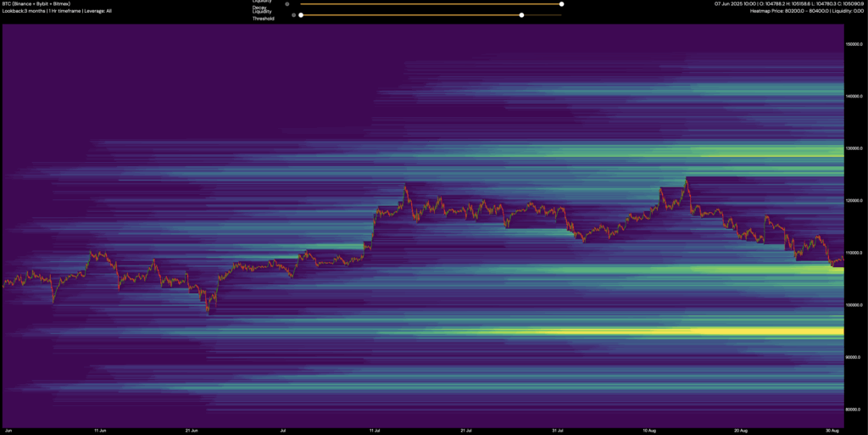The height and width of the screenshot is (435, 868).
Task: Click the '21 Jul' date axis label
Action: (466, 431)
